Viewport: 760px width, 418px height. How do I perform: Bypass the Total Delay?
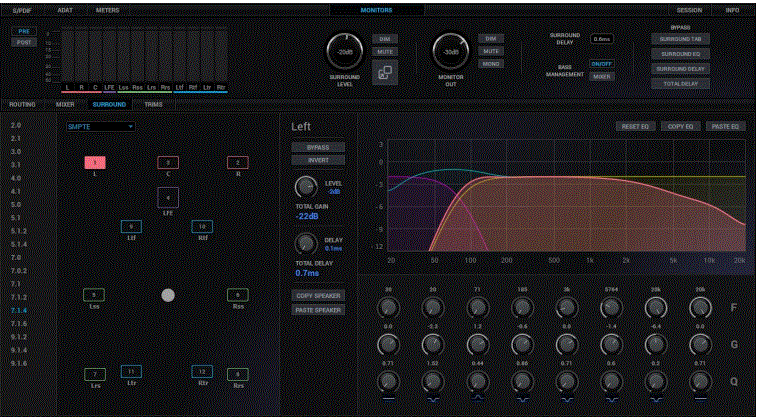(681, 84)
